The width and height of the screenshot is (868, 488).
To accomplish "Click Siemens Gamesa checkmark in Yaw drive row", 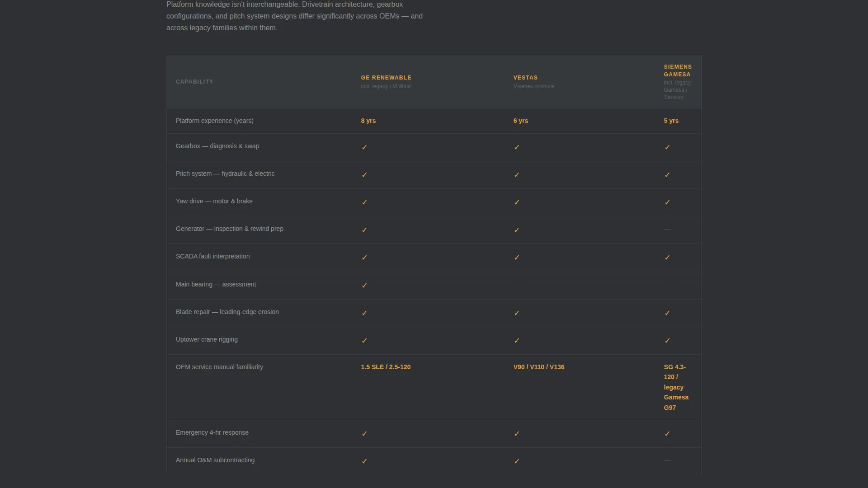I will pyautogui.click(x=667, y=202).
